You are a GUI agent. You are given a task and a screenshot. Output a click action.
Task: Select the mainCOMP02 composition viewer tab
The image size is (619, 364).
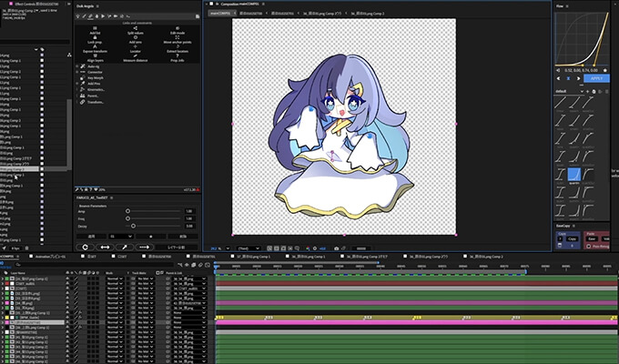221,14
